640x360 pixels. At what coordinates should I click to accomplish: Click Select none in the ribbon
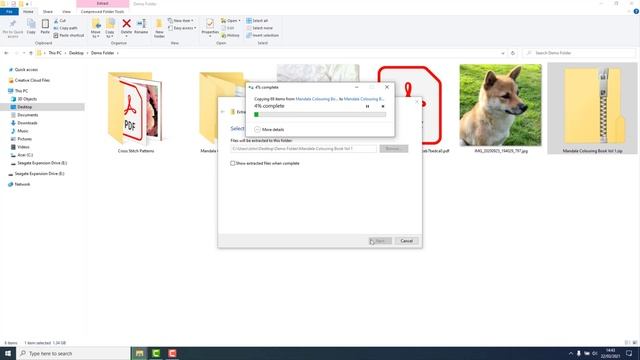tap(259, 28)
